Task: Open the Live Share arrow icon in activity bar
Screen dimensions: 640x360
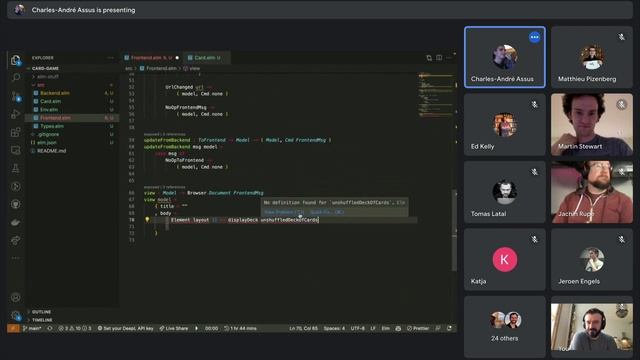Action: pyautogui.click(x=16, y=240)
